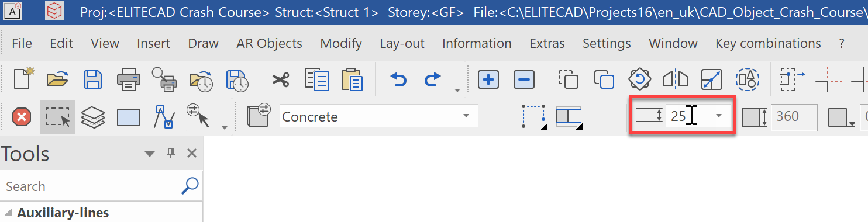Open the Modify menu

(341, 43)
